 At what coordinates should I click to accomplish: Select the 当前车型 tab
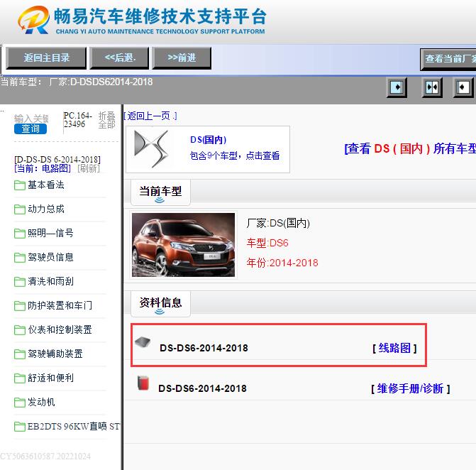pos(160,192)
